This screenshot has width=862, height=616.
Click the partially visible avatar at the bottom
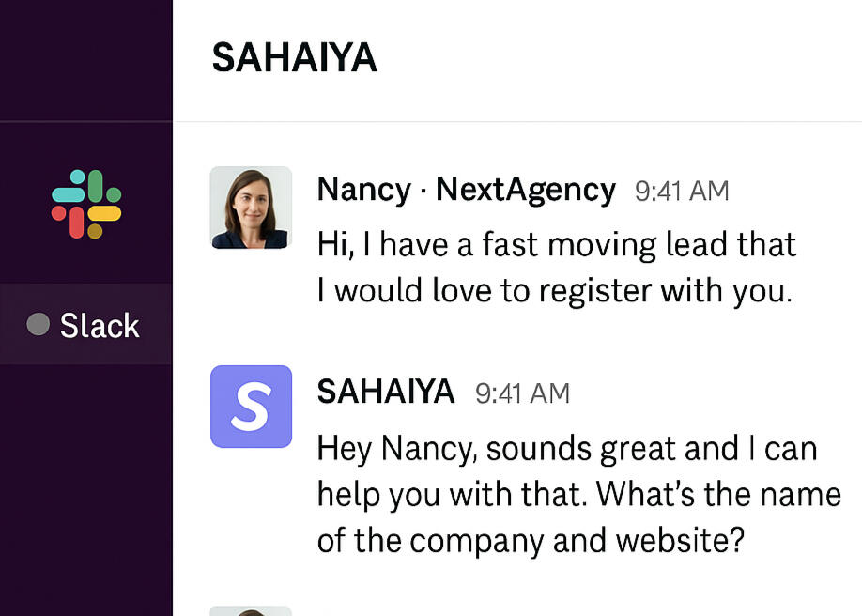(x=251, y=610)
